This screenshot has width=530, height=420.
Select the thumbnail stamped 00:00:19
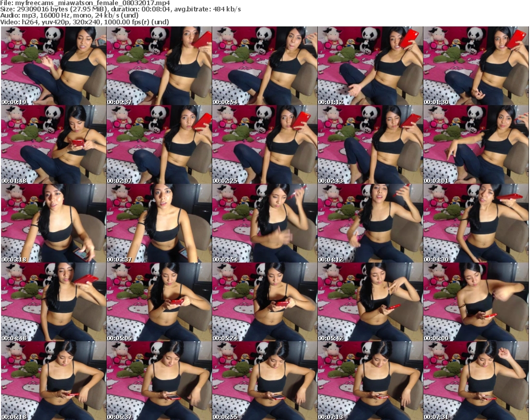54,66
